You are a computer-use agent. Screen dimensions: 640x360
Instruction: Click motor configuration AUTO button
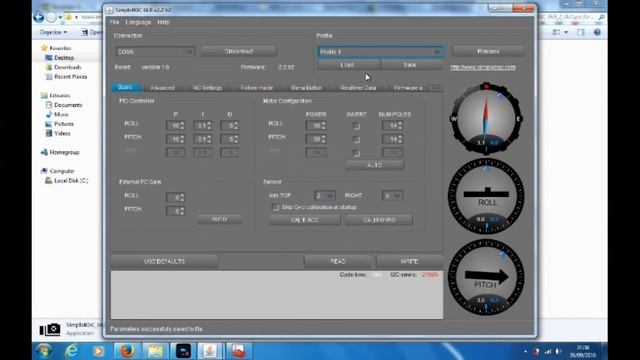pos(375,165)
